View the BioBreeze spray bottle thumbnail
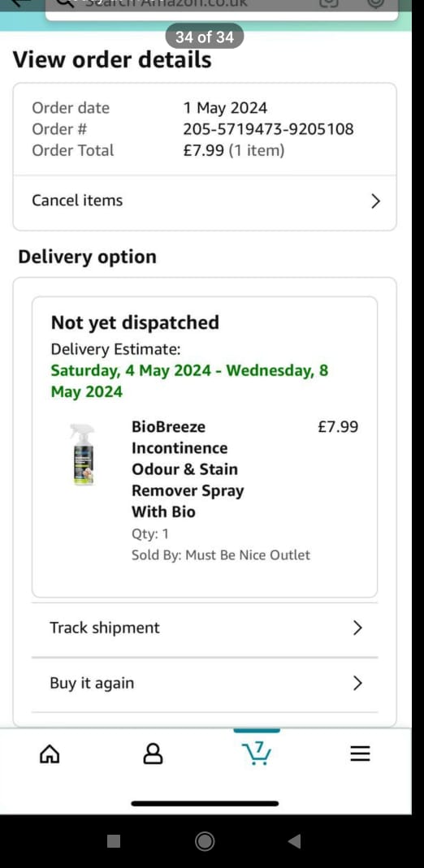Viewport: 424px width, 868px height. (83, 455)
